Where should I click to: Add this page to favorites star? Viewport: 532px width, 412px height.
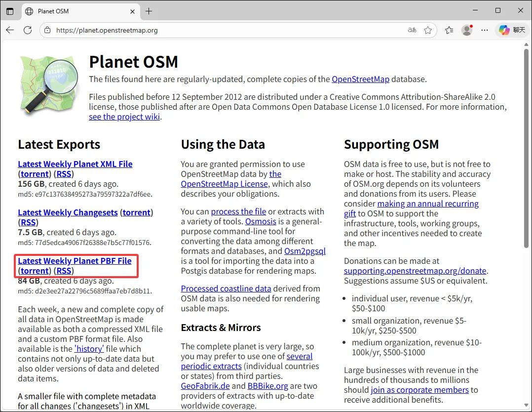[x=428, y=30]
